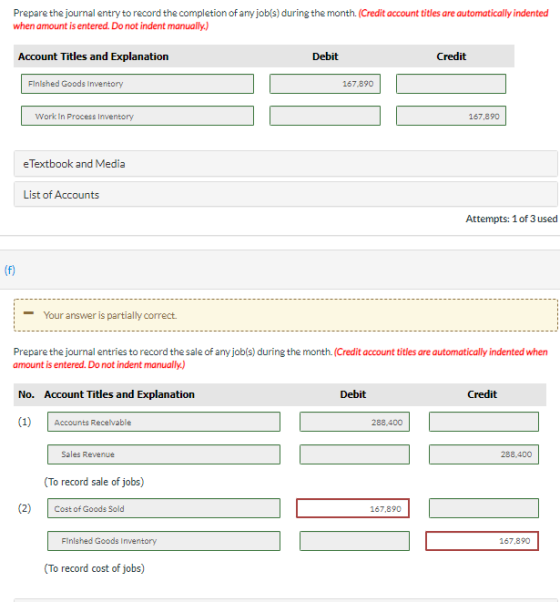Click the 288,400 credit amount for Sales Revenue

(x=484, y=454)
